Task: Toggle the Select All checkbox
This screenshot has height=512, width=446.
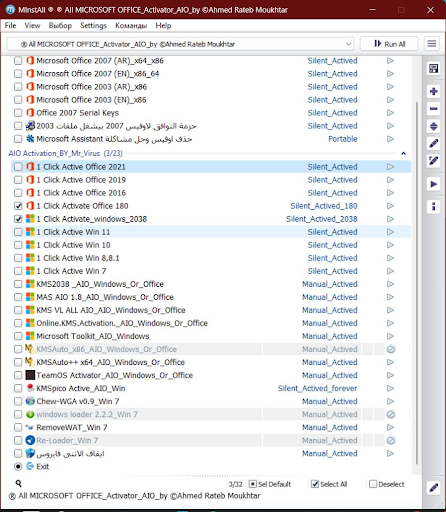Action: point(315,484)
